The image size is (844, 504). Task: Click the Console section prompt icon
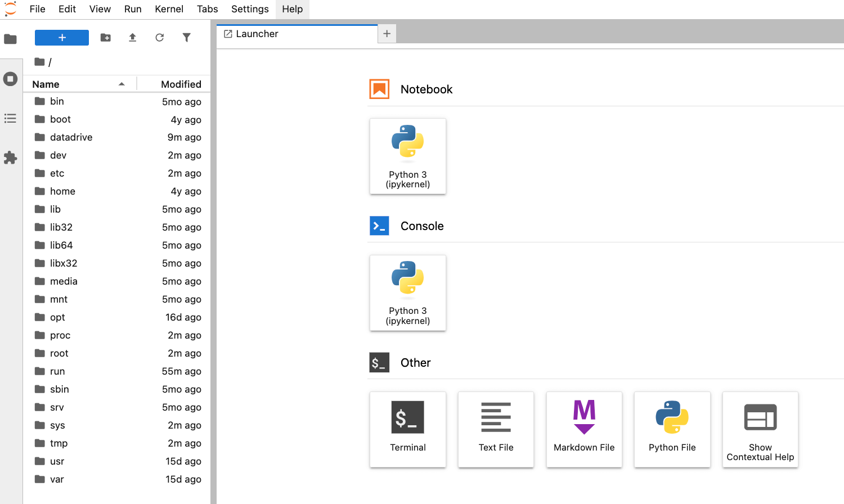[379, 226]
